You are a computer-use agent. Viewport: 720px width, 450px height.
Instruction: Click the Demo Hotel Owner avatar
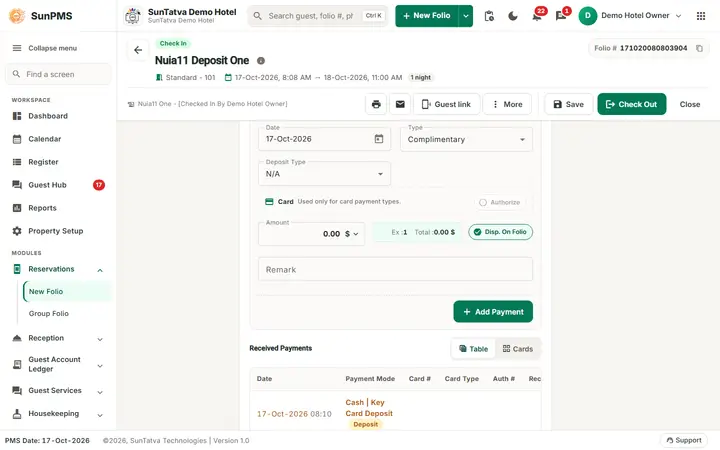pos(588,16)
